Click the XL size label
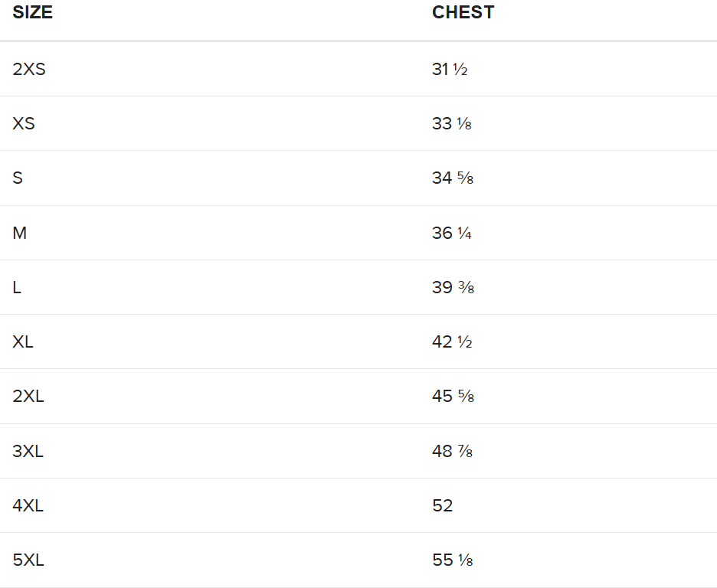Image resolution: width=717 pixels, height=588 pixels. [x=23, y=342]
